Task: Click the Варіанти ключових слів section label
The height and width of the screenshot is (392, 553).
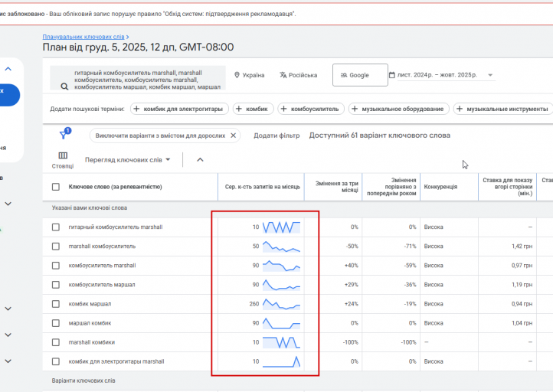Action: (83, 381)
